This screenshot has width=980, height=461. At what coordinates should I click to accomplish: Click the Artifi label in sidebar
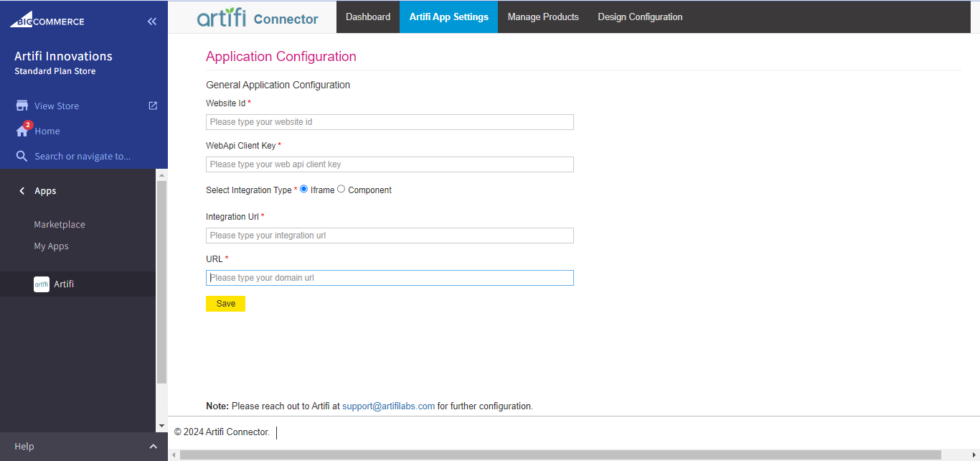tap(64, 284)
